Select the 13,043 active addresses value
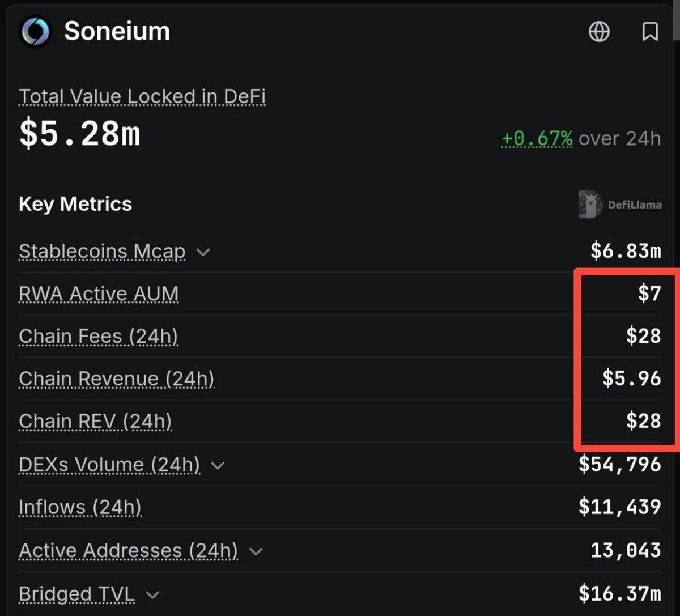This screenshot has width=680, height=616. [626, 550]
